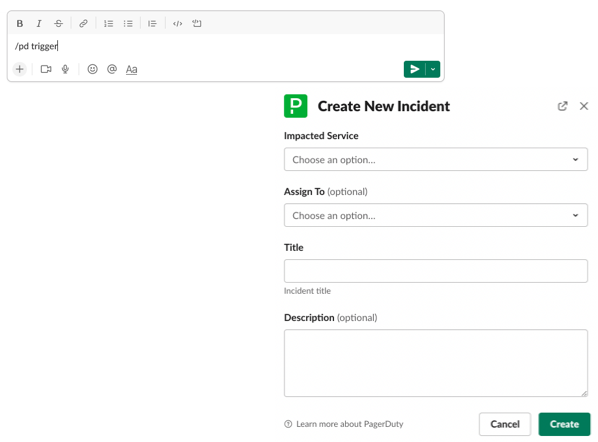Apply blockquote formatting
The height and width of the screenshot is (442, 598).
pos(152,24)
